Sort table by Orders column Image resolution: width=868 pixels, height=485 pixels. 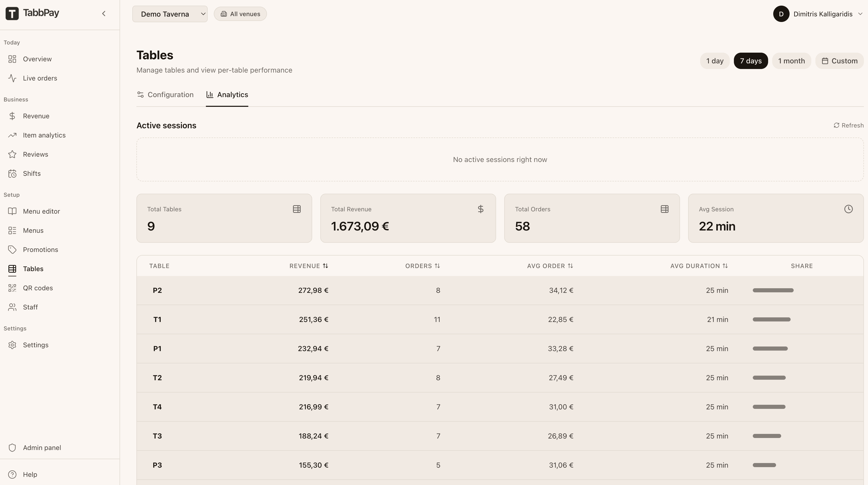[x=423, y=266]
